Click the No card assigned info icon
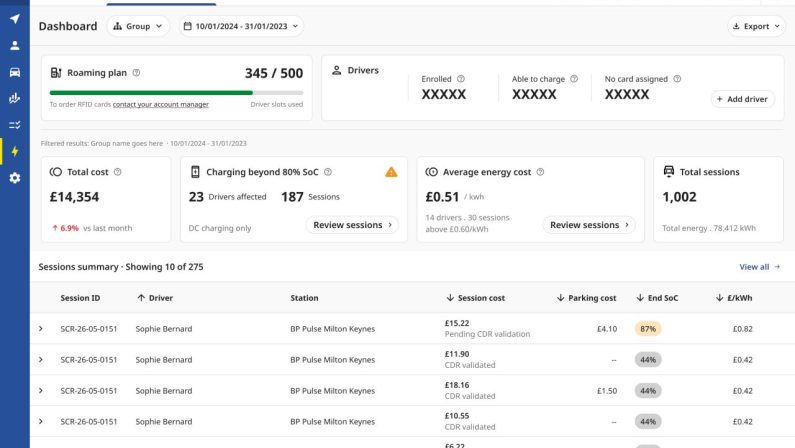The height and width of the screenshot is (448, 795). [677, 79]
